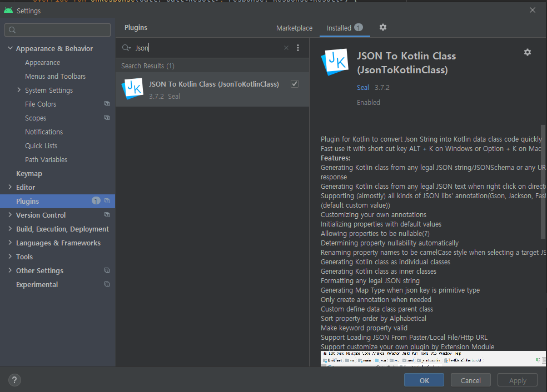Expand the System Settings node

click(19, 90)
